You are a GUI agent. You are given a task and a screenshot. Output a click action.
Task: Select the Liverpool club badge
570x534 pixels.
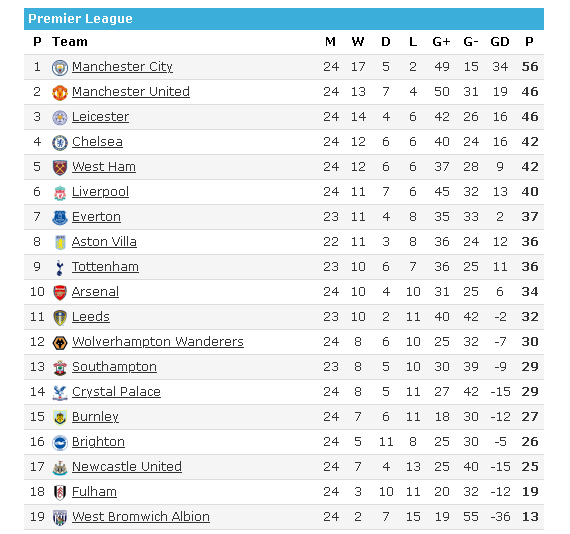(x=60, y=193)
